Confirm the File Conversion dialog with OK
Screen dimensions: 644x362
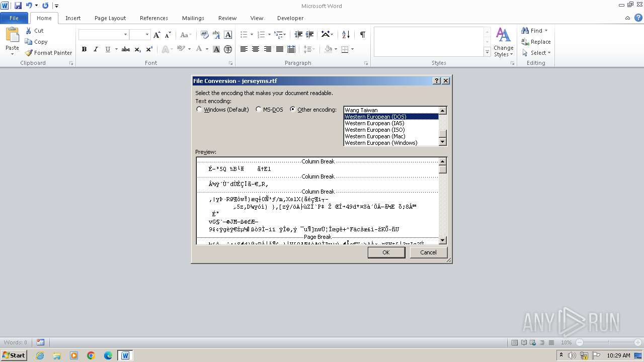click(386, 252)
